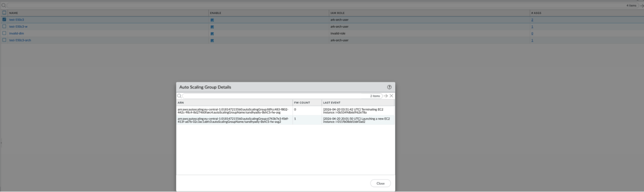The image size is (644, 192).
Task: Close the Auto Scaling Group Details dialog
Action: 380,183
